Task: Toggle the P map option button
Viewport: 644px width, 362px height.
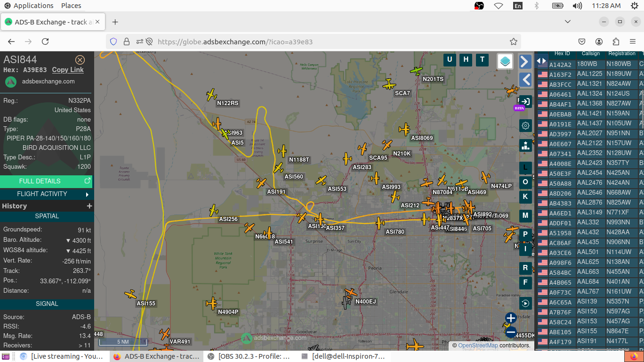Action: [x=525, y=234]
